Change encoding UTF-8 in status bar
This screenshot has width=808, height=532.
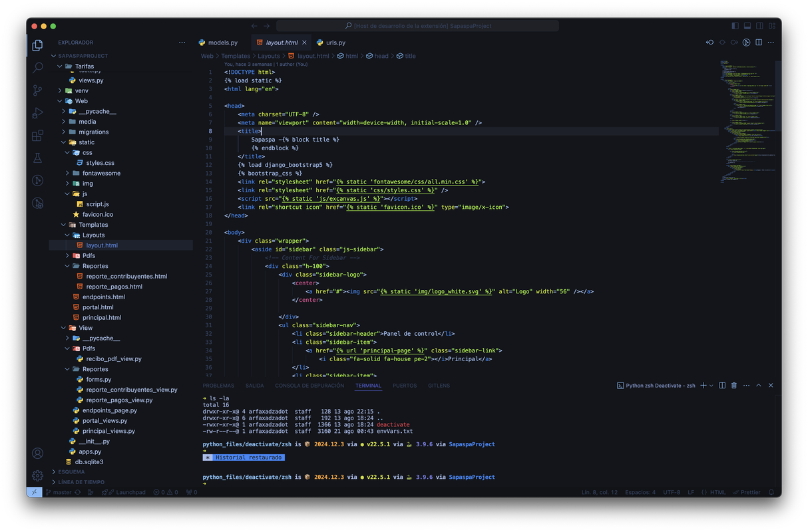coord(672,493)
